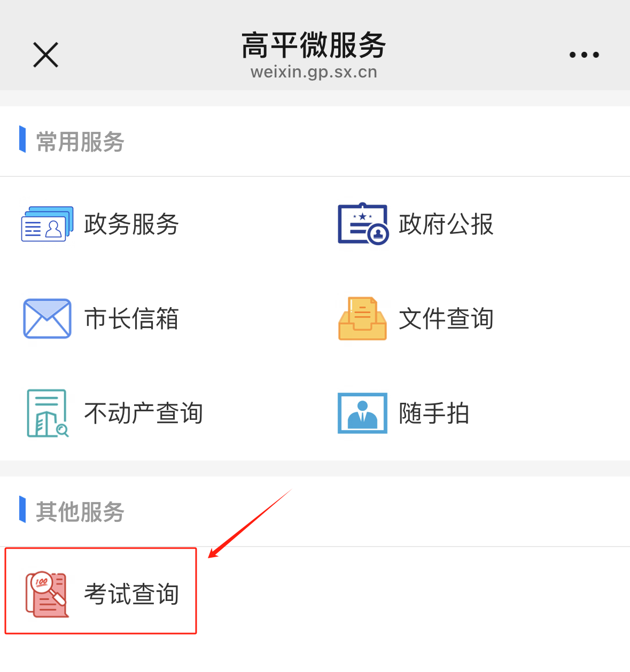Click the 其他服务 section header

(80, 512)
